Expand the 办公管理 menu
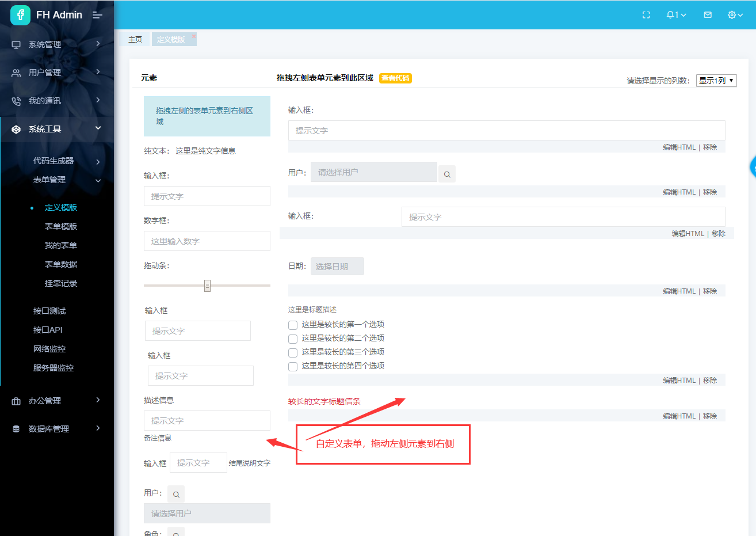The image size is (756, 536). [98, 400]
